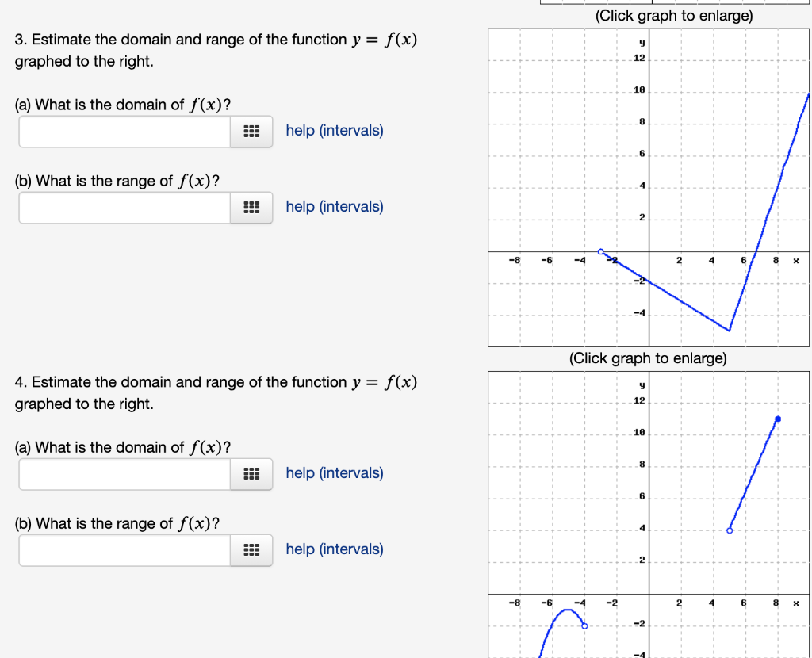812x658 pixels.
Task: Open help (intervals) for question 3 range
Action: click(x=334, y=206)
